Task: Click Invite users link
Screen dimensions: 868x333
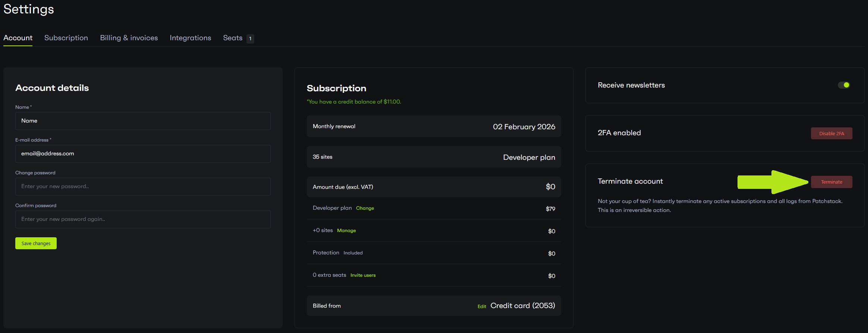Action: 363,275
